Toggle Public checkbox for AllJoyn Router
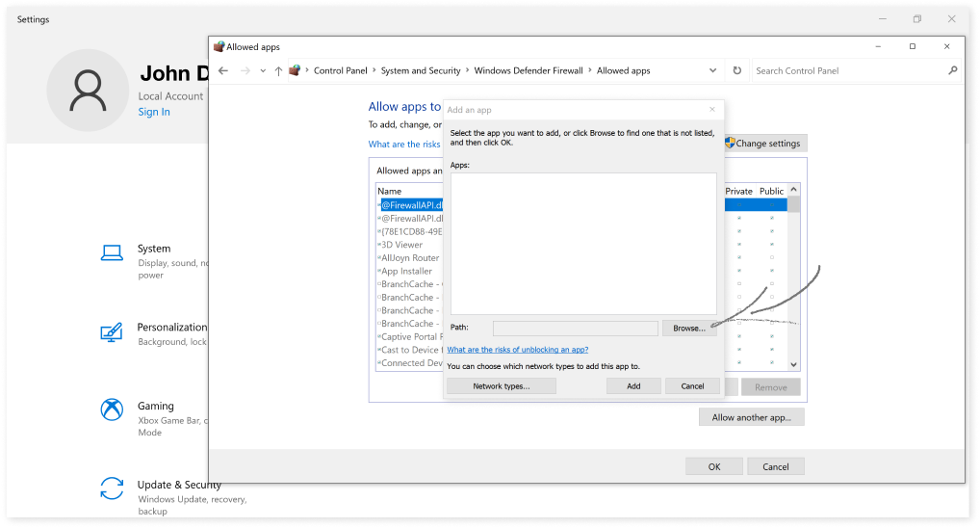Viewport: 980px width, 528px height. 772,257
